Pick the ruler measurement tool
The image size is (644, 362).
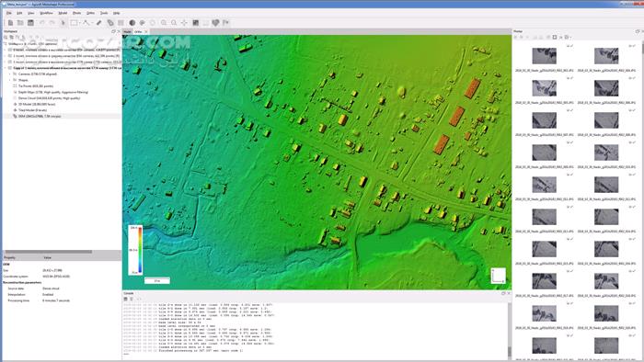coord(99,23)
